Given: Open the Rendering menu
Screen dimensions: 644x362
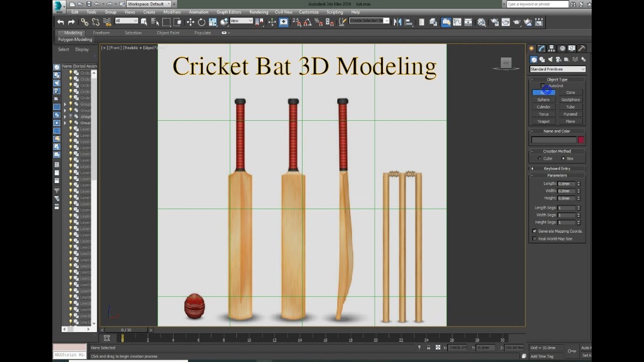Looking at the screenshot, I should (259, 12).
